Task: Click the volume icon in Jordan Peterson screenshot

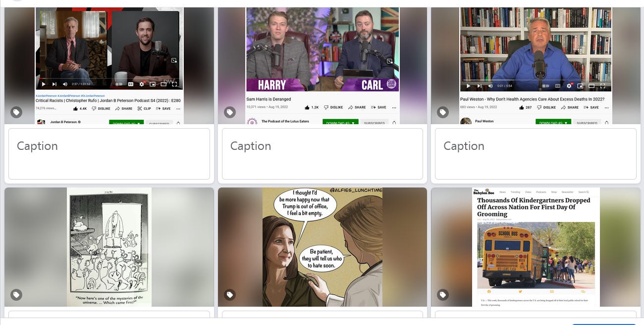Action: 65,84
